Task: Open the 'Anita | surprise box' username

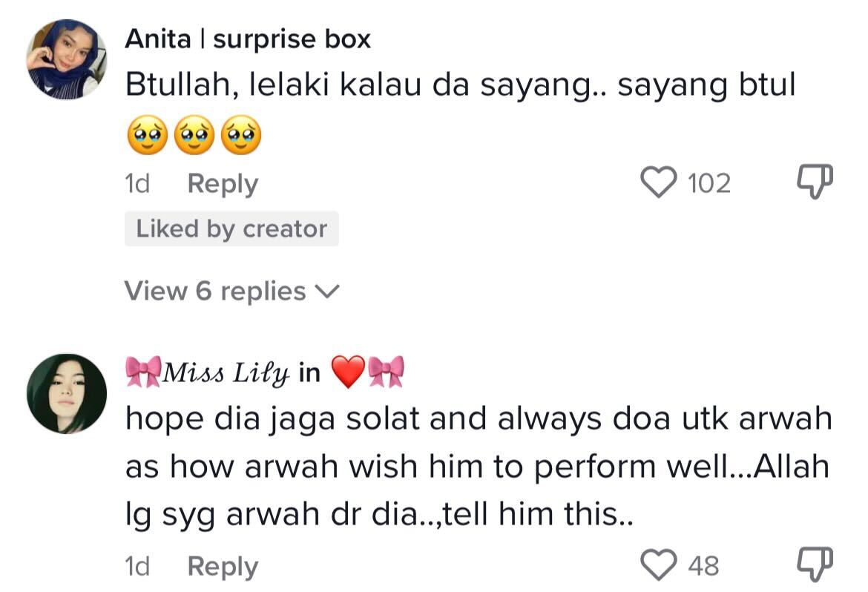Action: coord(248,39)
